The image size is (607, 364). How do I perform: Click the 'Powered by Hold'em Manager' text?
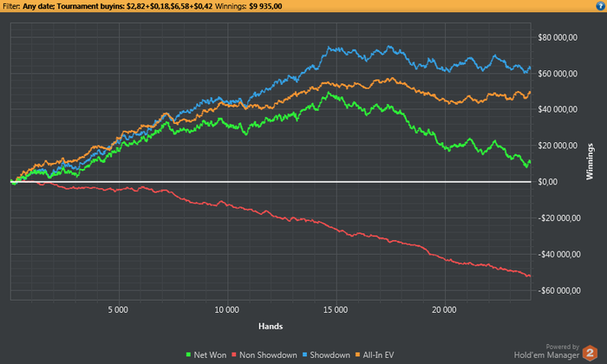pyautogui.click(x=547, y=351)
